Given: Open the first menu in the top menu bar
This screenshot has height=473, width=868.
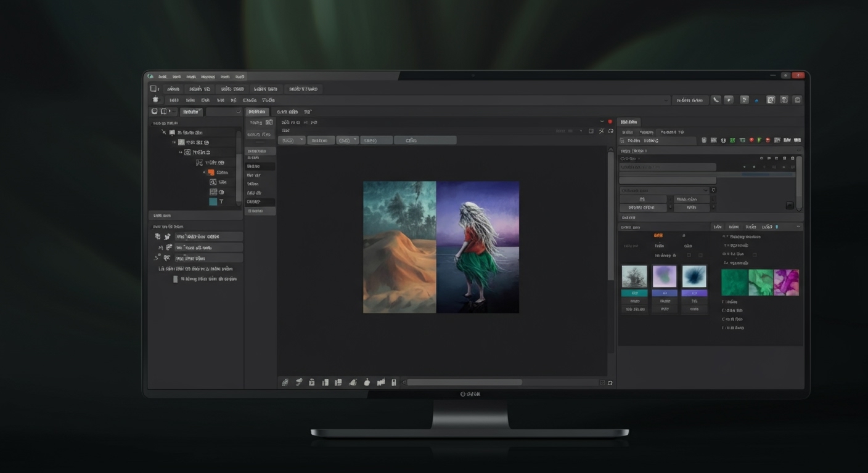Looking at the screenshot, I should [162, 76].
